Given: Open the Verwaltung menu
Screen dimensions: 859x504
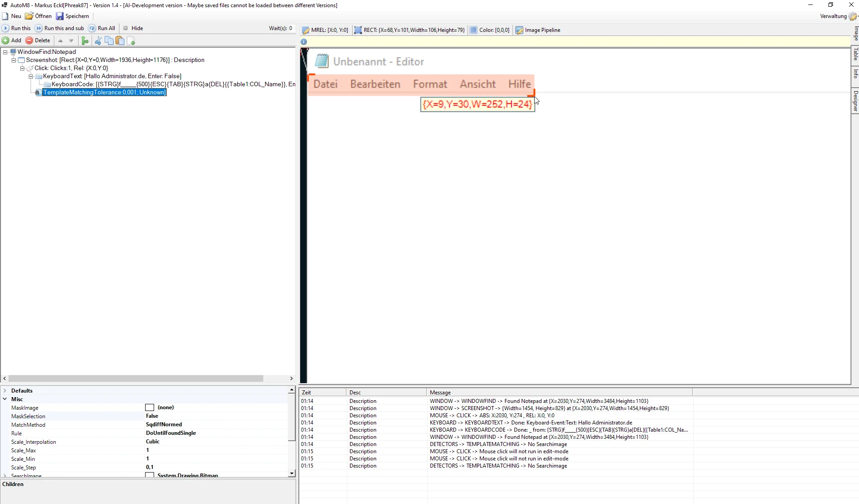Looking at the screenshot, I should (838, 16).
